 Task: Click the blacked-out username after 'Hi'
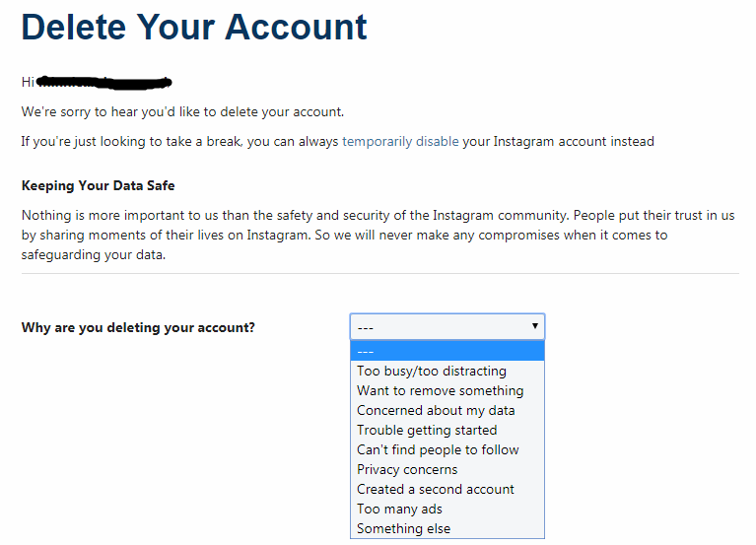[103, 83]
